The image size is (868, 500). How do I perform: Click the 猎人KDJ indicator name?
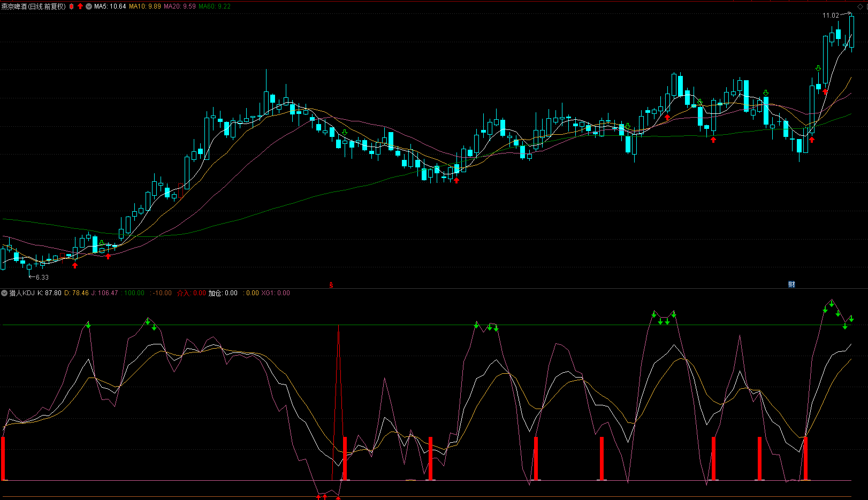click(22, 293)
